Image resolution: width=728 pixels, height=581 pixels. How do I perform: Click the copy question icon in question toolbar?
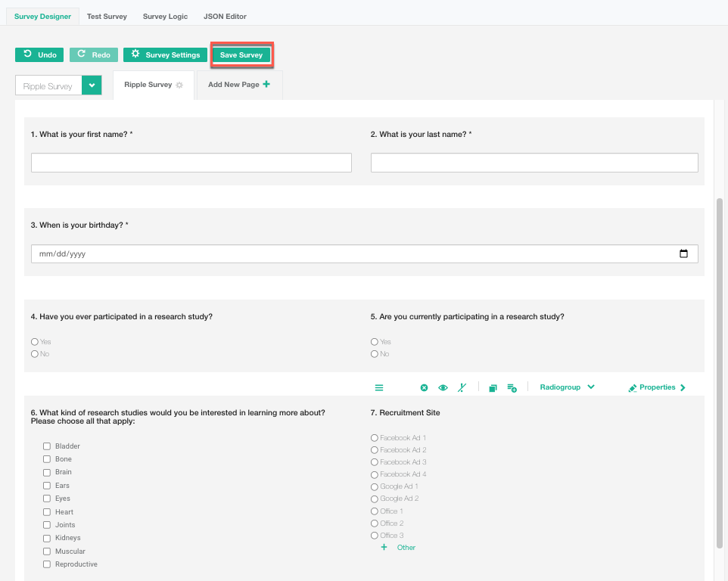(x=493, y=388)
